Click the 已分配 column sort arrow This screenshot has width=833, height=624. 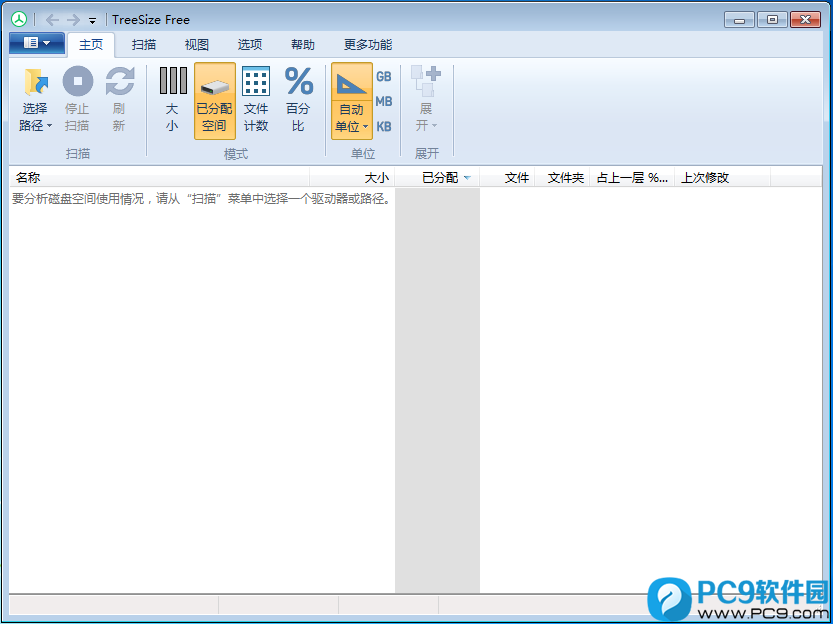coord(467,178)
